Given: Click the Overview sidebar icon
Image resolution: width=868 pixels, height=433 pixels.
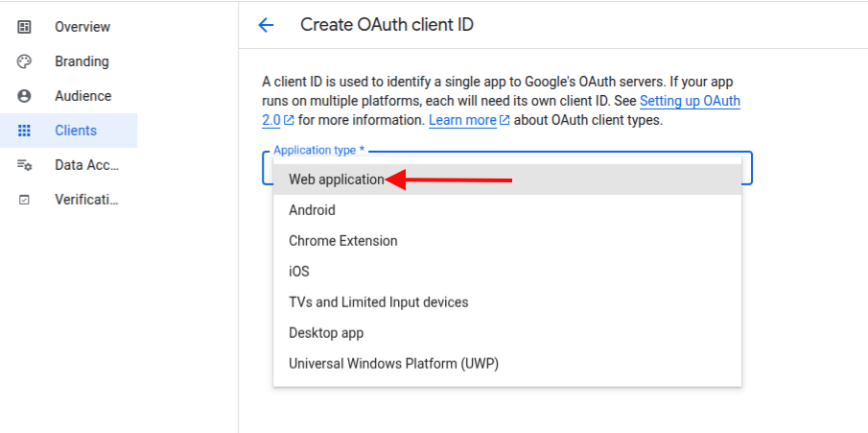Looking at the screenshot, I should tap(24, 27).
